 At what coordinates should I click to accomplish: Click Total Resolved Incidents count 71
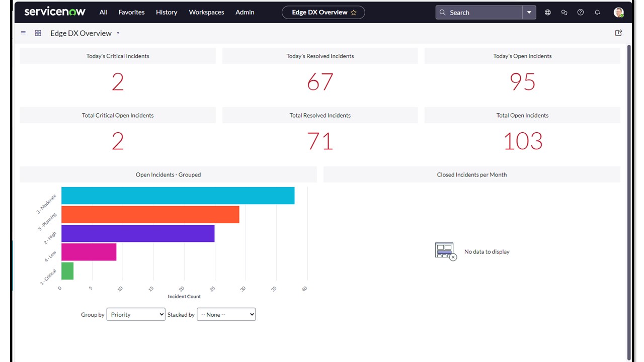320,141
